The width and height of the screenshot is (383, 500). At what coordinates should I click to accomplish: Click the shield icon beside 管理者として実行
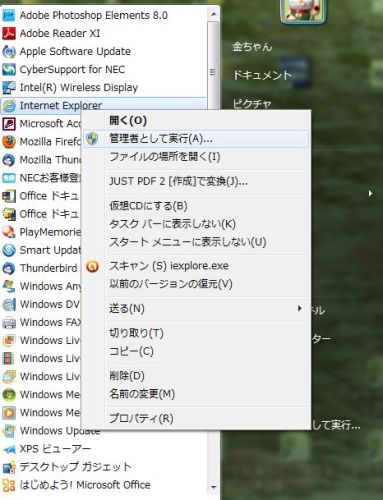(92, 138)
